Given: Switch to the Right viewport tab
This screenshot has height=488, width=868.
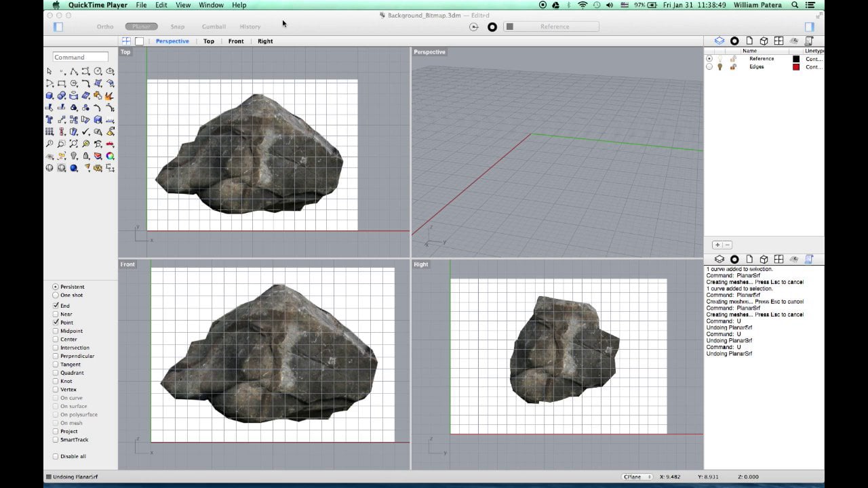Looking at the screenshot, I should (x=265, y=41).
